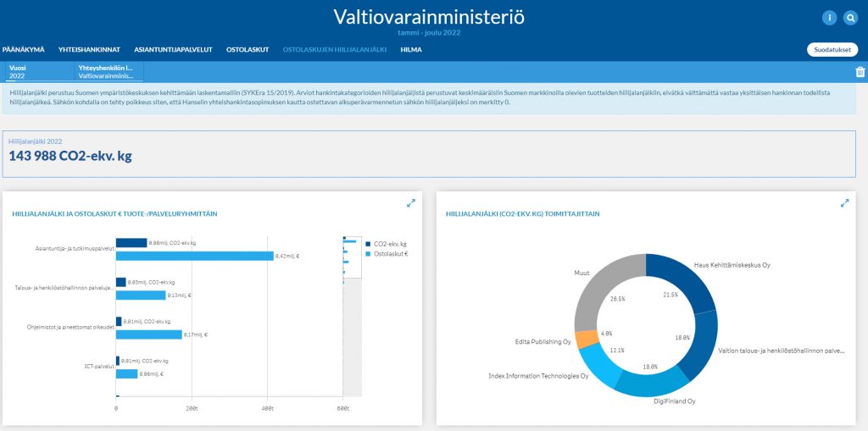Click the Asiantuntija- ja tutkimuspalvelut Ostolaskut bar

point(194,256)
